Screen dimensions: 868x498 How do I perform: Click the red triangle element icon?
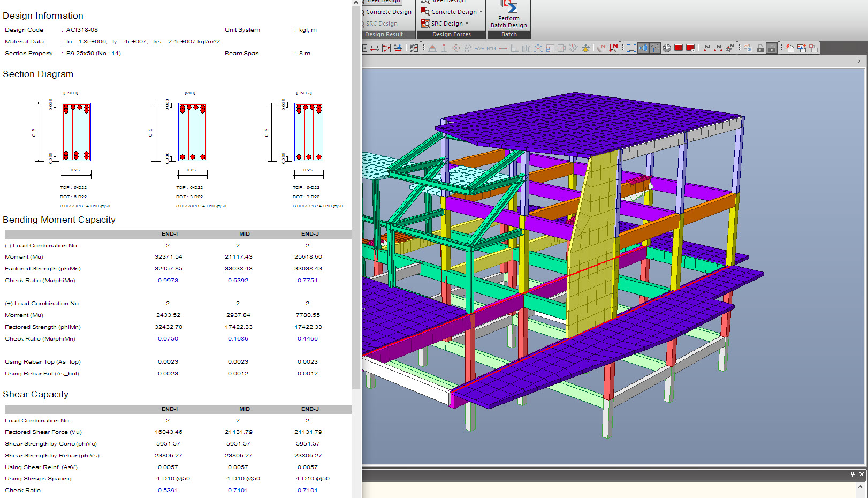(x=386, y=48)
